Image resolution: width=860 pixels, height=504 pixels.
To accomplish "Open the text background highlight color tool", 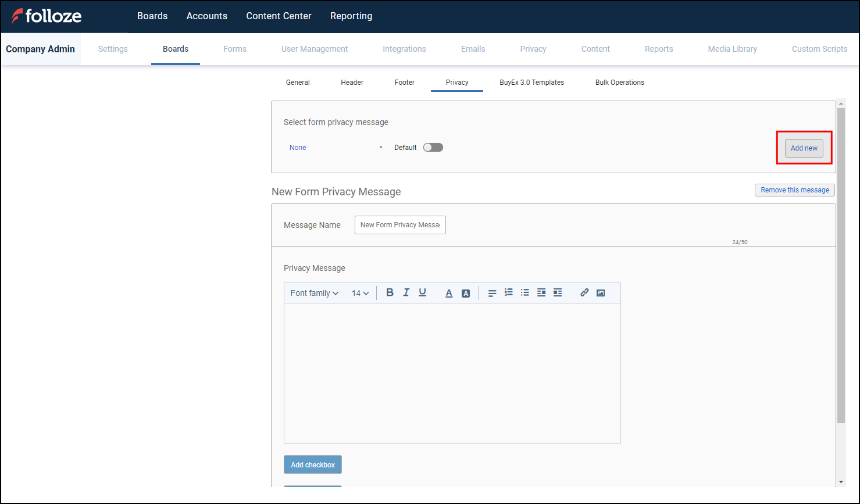I will click(466, 292).
